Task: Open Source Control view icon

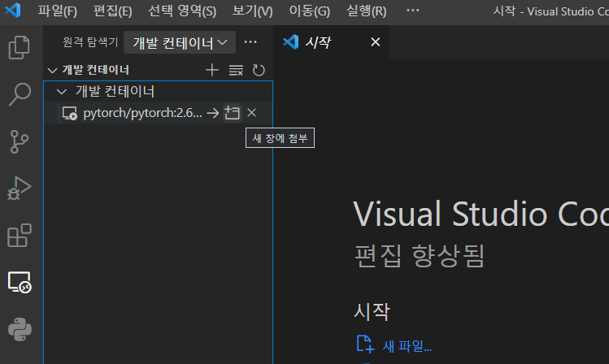Action: coord(19,141)
